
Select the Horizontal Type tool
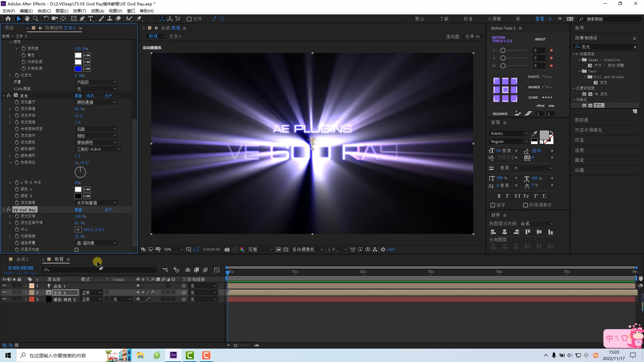click(x=91, y=19)
